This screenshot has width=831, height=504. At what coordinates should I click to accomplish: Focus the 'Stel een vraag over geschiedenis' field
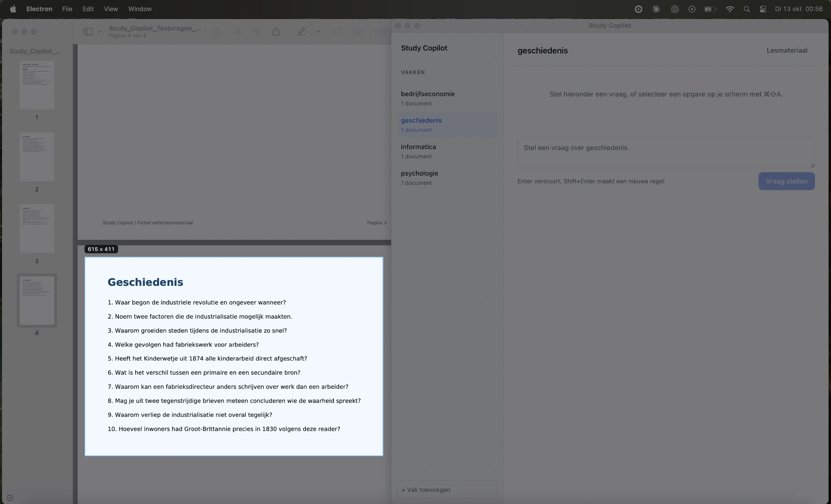[x=666, y=153]
